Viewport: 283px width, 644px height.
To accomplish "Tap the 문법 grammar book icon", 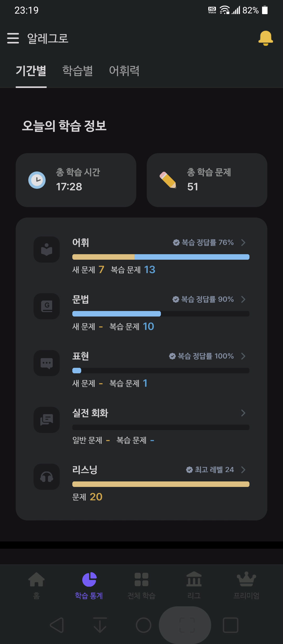I will click(47, 306).
